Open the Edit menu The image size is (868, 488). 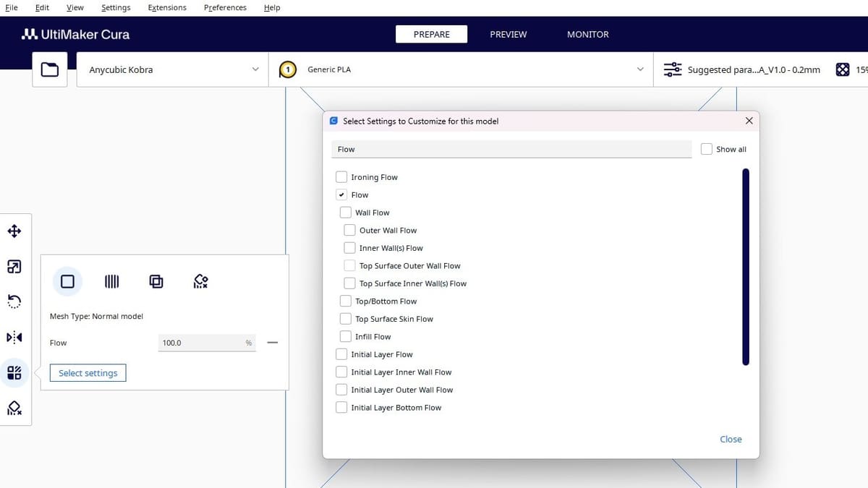[x=42, y=7]
